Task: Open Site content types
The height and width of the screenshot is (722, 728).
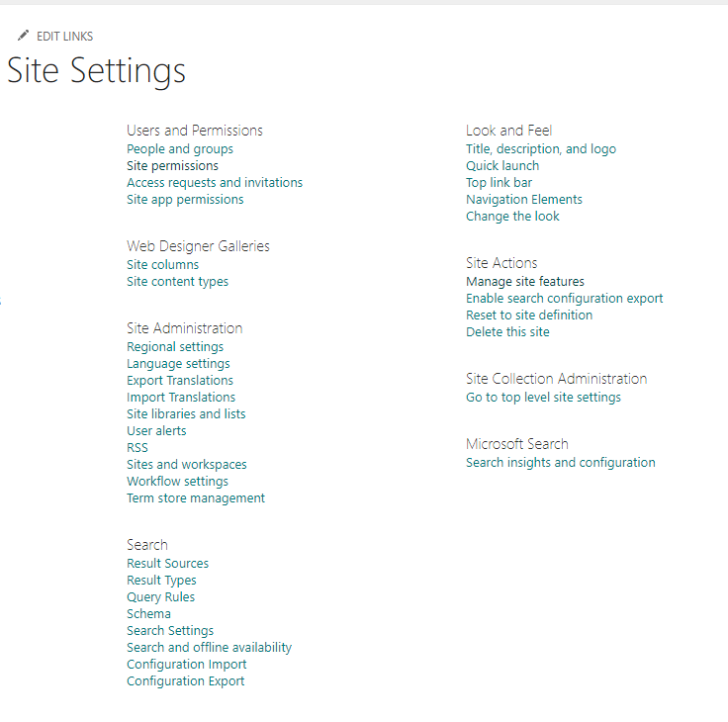Action: pyautogui.click(x=177, y=282)
